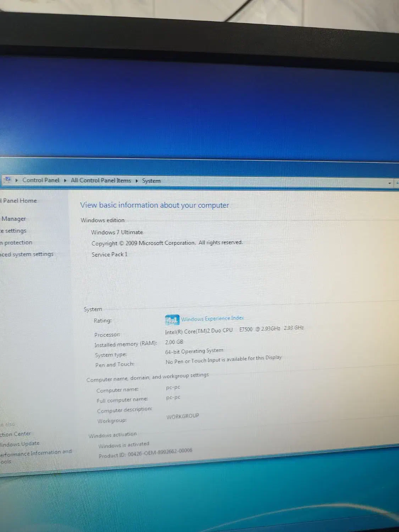Open the Windows Experience Index link
399x532 pixels.
(x=212, y=318)
